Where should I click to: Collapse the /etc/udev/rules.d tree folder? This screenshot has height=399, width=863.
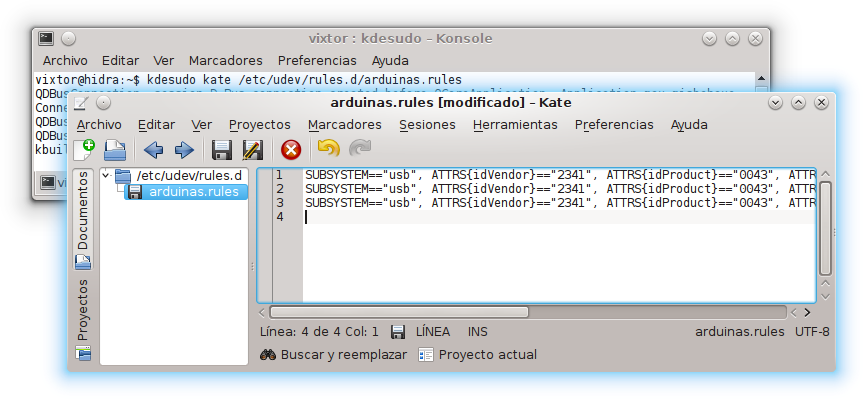pos(106,176)
